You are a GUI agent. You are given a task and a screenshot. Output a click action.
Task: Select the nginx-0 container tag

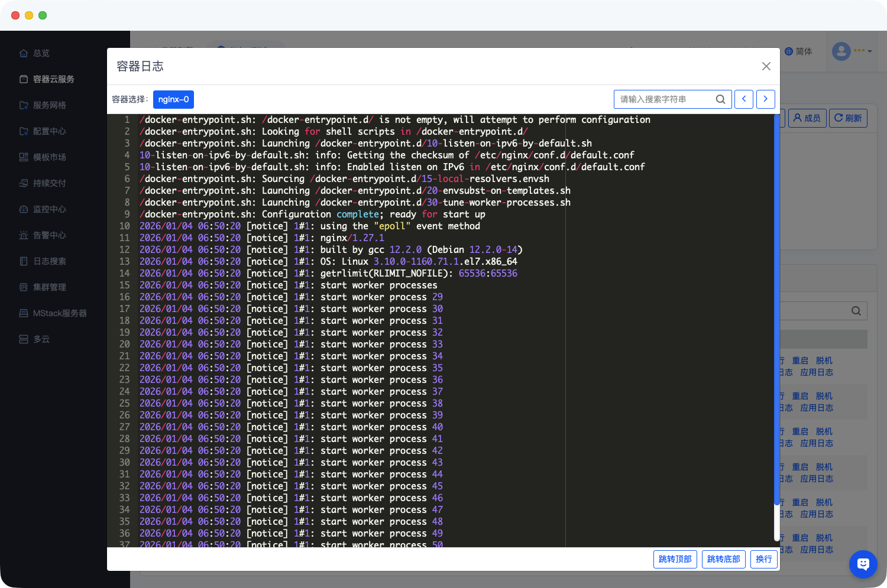[173, 99]
